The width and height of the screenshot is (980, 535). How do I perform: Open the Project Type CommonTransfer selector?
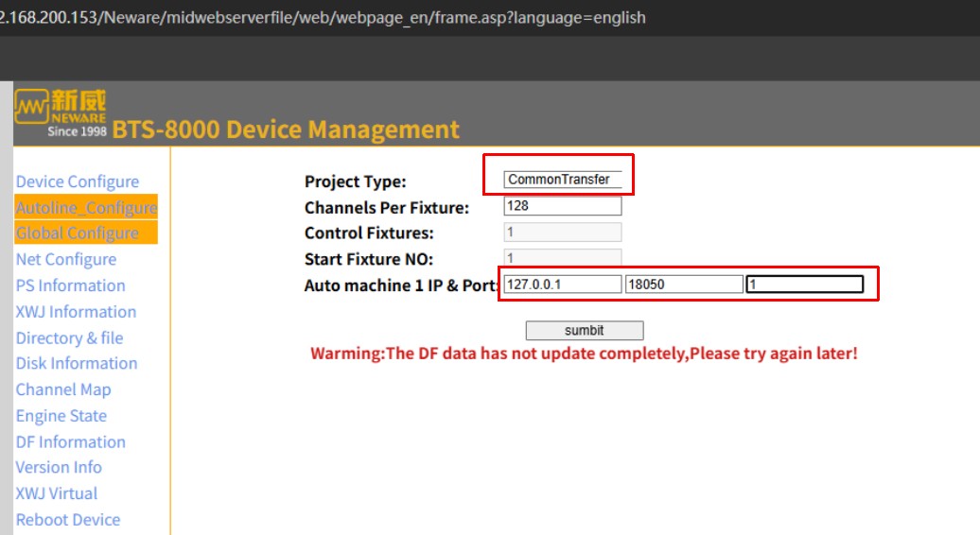[563, 180]
